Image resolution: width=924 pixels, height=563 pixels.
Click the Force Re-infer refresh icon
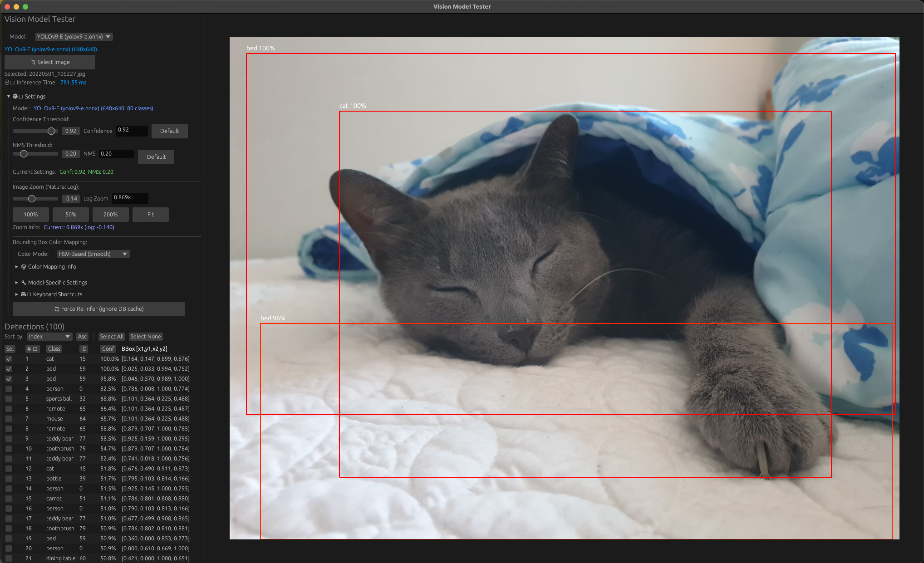[57, 309]
